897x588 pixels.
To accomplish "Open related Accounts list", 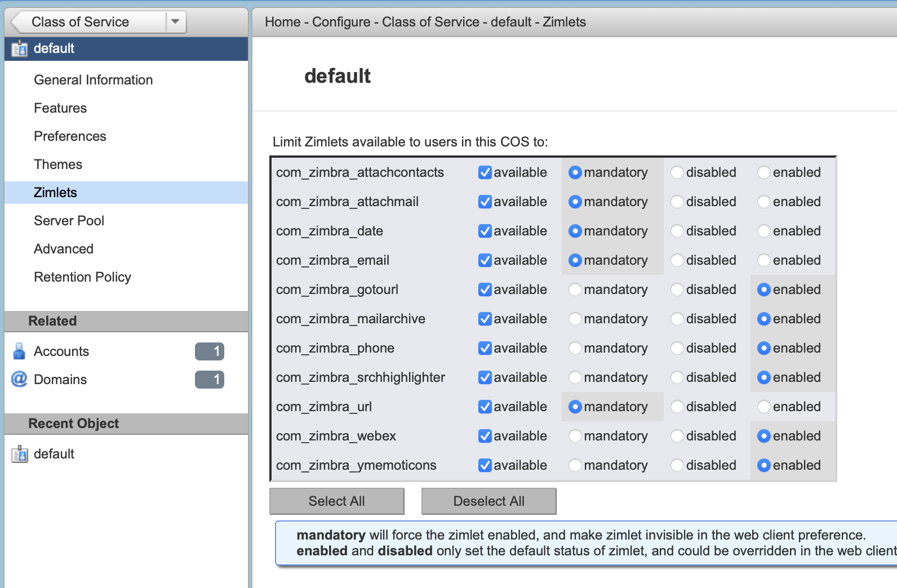I will 61,351.
